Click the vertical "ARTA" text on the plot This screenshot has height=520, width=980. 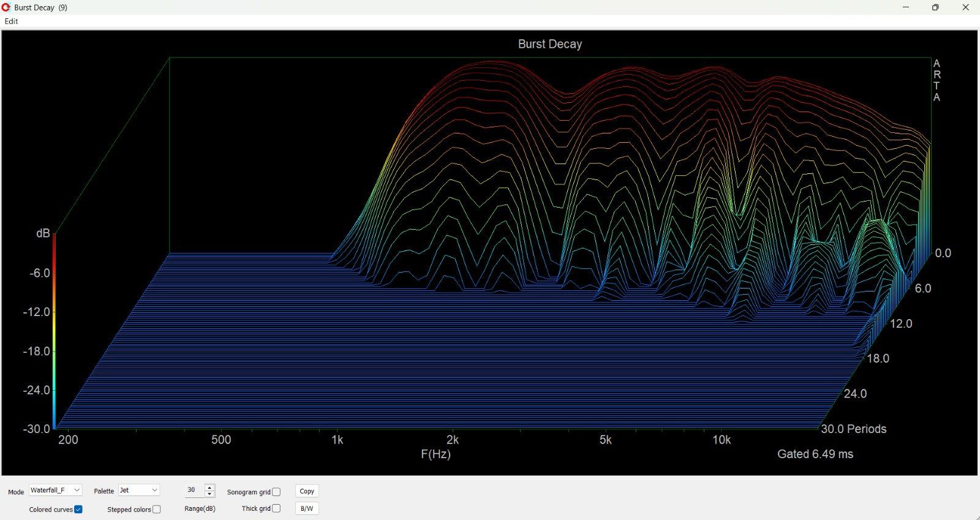[x=937, y=80]
